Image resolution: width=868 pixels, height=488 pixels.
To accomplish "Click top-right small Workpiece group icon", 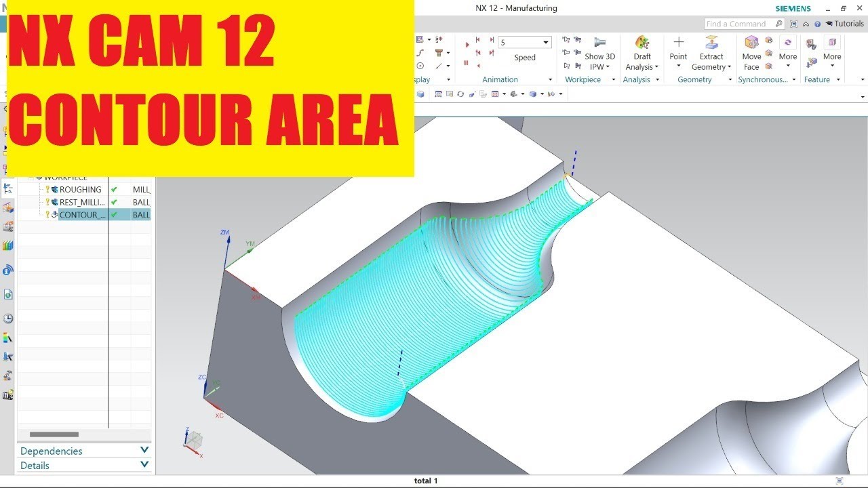I will [578, 39].
